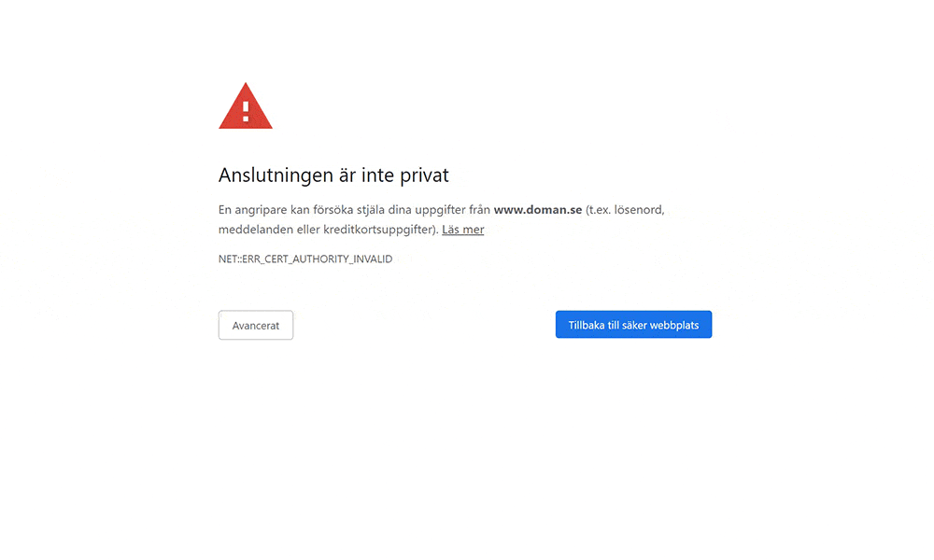Screen dimensions: 934x560
Task: Click the word meddelanden in the warning paragraph
Action: click(x=256, y=229)
